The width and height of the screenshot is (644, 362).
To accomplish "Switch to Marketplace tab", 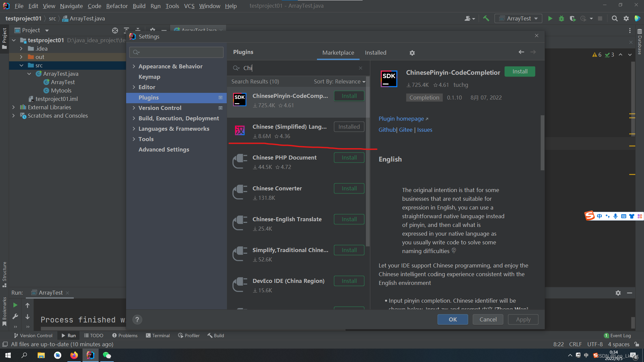I will pyautogui.click(x=338, y=53).
